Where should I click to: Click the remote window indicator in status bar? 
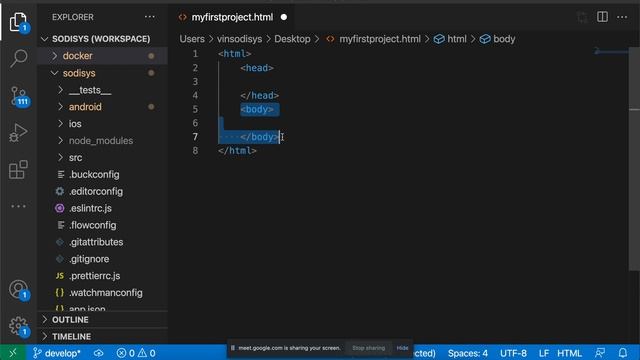coord(13,353)
